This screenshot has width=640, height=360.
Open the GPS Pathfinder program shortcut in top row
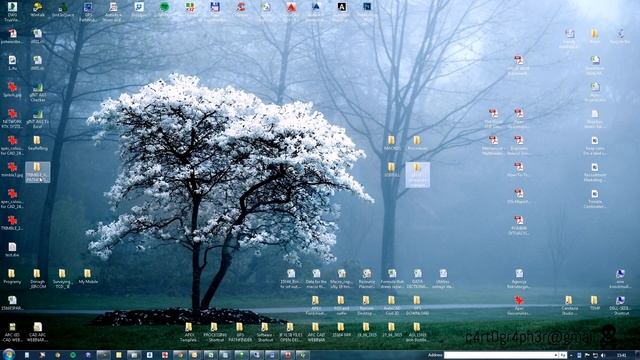pos(88,11)
